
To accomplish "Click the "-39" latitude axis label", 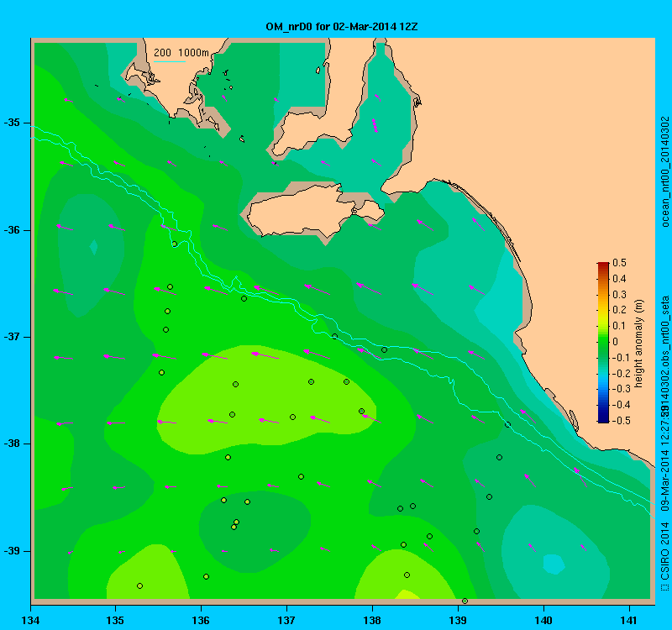I will [x=12, y=551].
